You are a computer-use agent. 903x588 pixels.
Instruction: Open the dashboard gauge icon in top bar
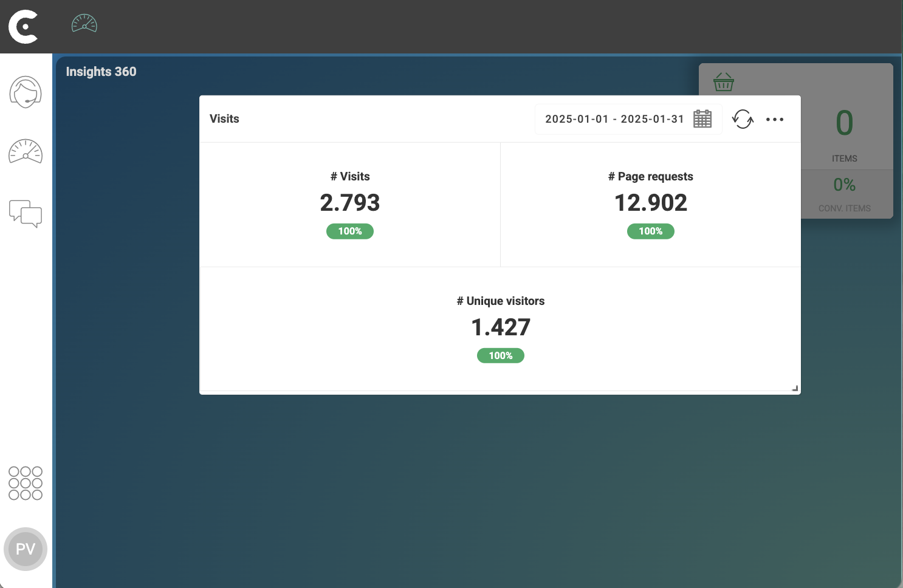(84, 23)
